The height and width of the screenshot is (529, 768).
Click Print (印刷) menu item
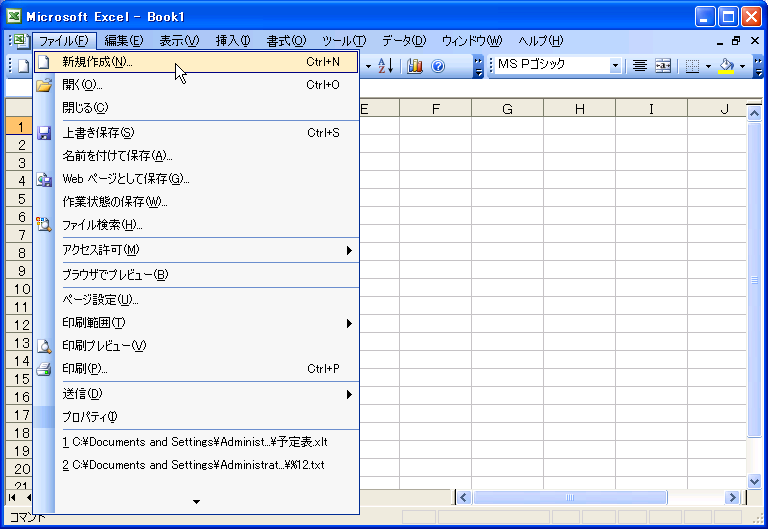(196, 369)
